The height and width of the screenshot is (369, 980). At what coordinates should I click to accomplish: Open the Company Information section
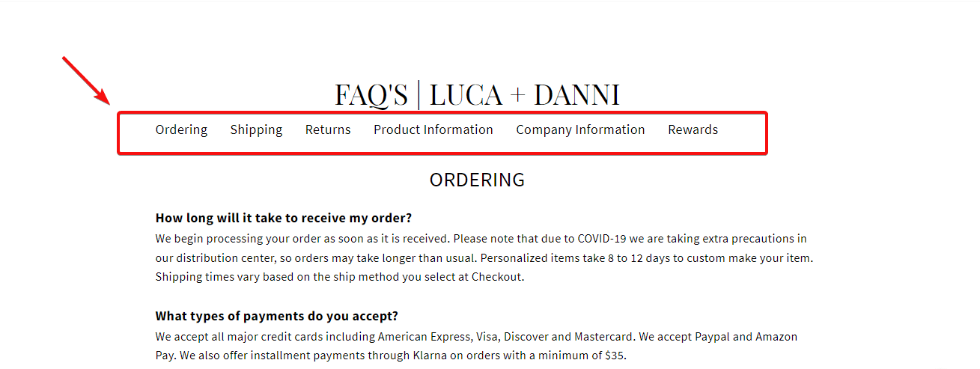(x=580, y=130)
